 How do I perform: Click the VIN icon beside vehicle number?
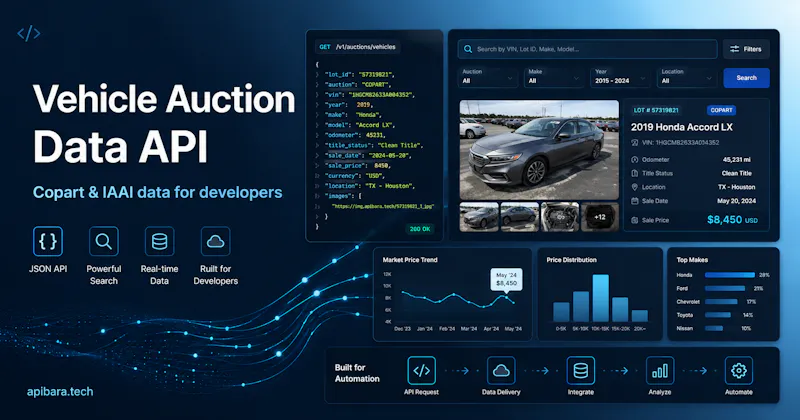(x=635, y=143)
